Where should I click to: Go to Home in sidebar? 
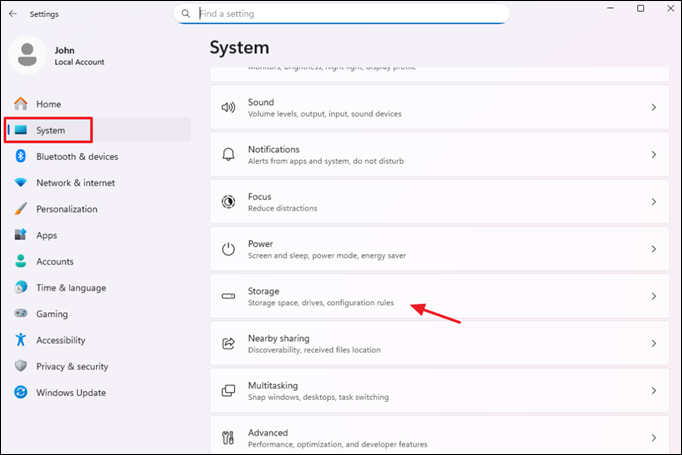coord(98,104)
